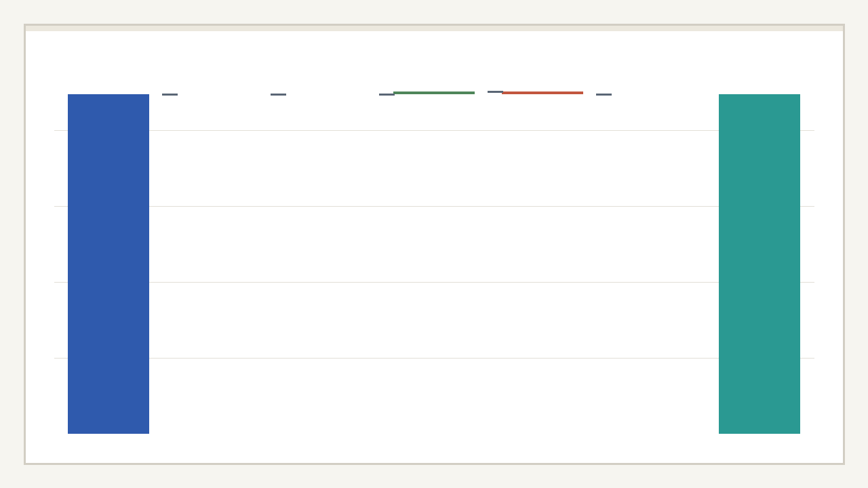The width and height of the screenshot is (868, 488).
Task: Select the connector dash between green and red bars
Action: pyautogui.click(x=494, y=91)
